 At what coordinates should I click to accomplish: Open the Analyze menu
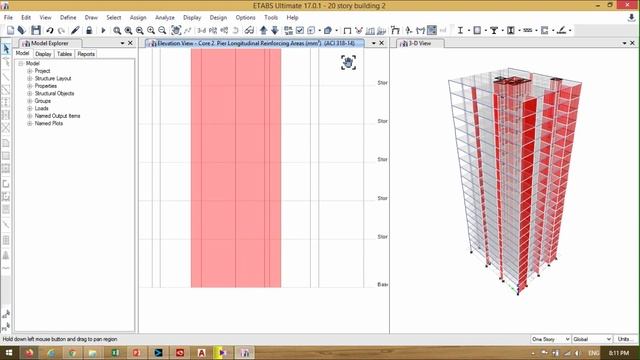(165, 18)
